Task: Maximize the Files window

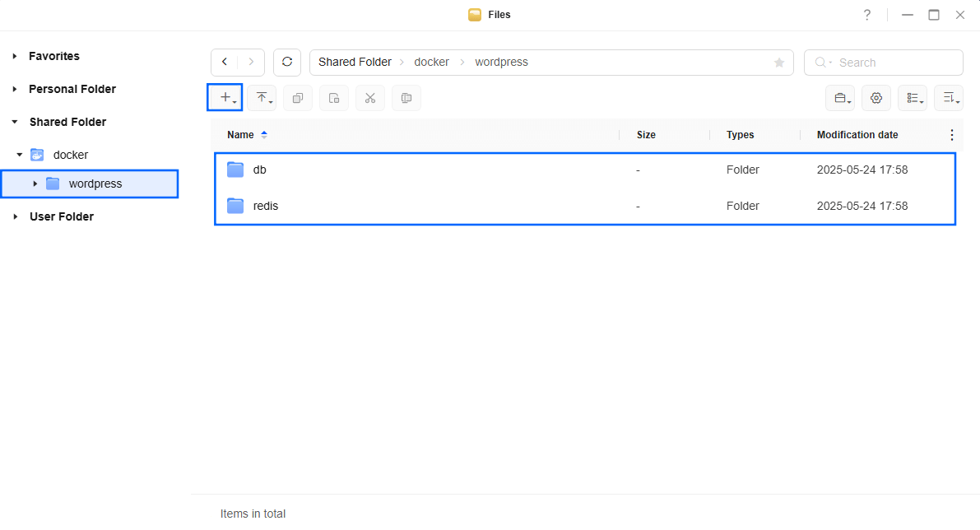Action: 934,15
